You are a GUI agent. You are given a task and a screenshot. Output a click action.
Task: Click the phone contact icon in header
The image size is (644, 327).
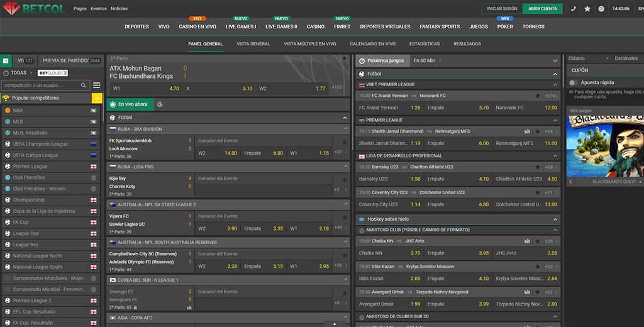point(573,9)
